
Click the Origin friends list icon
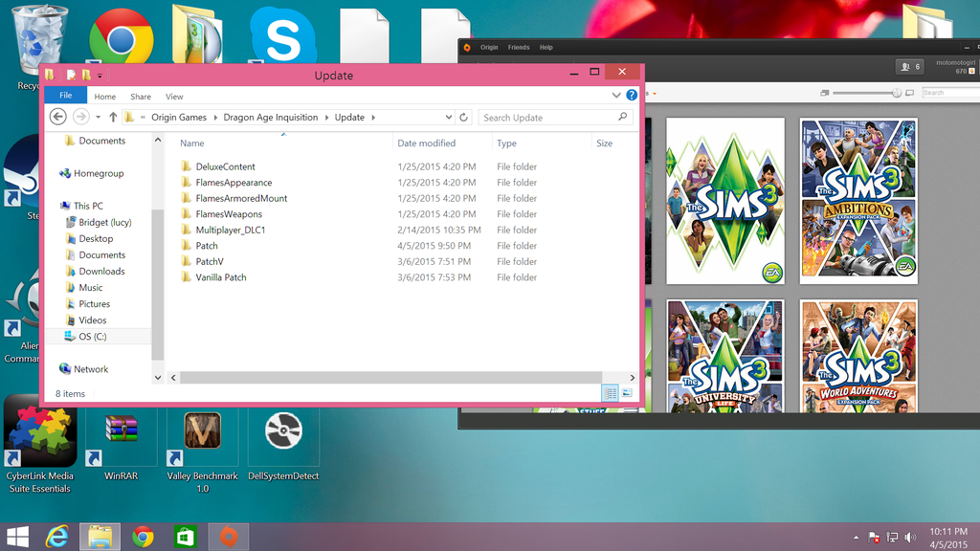(908, 67)
